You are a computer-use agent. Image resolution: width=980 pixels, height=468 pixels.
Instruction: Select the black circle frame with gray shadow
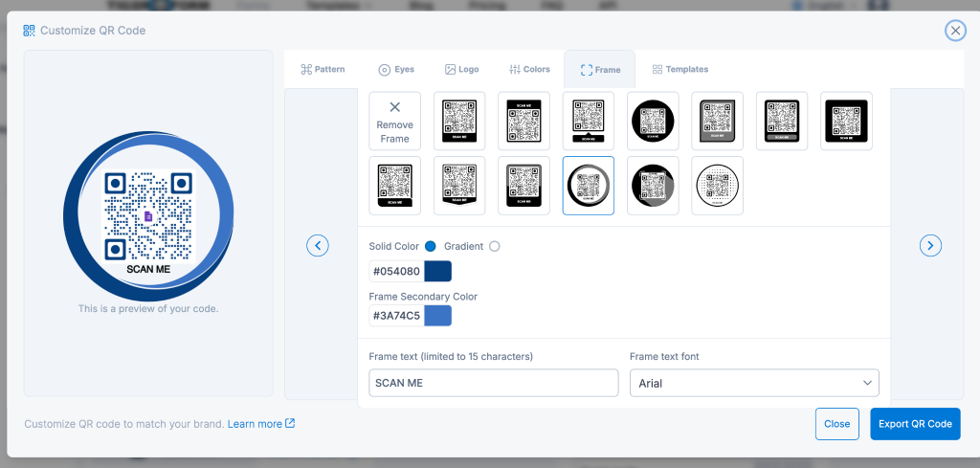coord(653,186)
